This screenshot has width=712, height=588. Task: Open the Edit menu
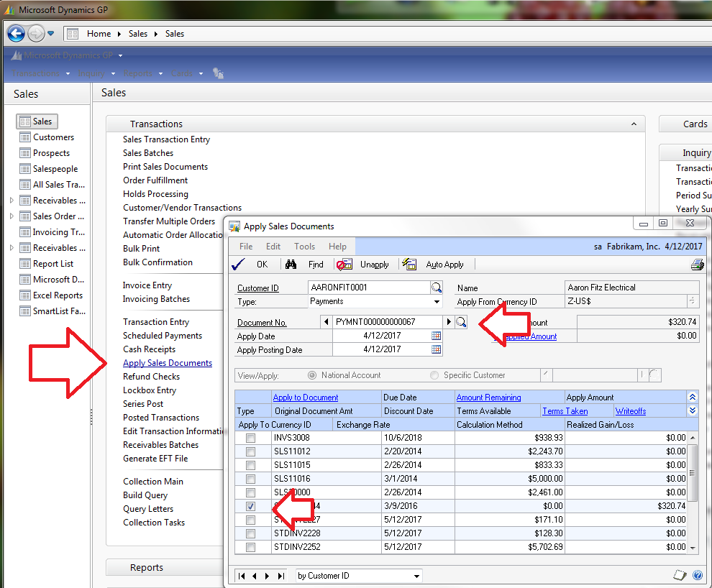click(273, 247)
